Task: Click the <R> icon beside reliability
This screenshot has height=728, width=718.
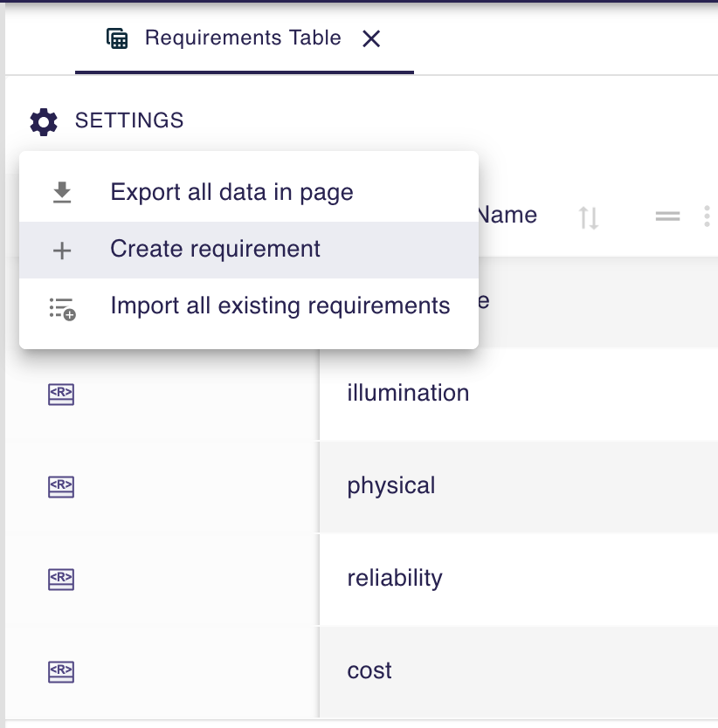Action: [60, 580]
